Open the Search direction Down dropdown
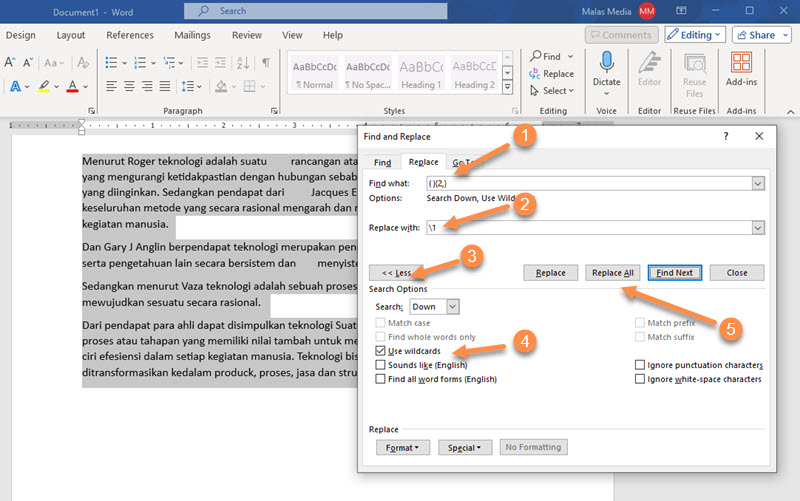This screenshot has width=800, height=501. (x=453, y=307)
